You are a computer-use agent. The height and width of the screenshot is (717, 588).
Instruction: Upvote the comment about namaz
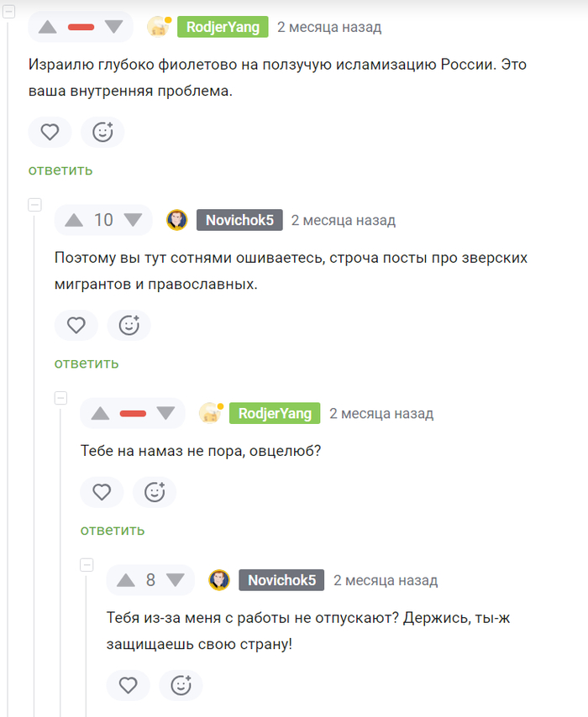coord(100,413)
